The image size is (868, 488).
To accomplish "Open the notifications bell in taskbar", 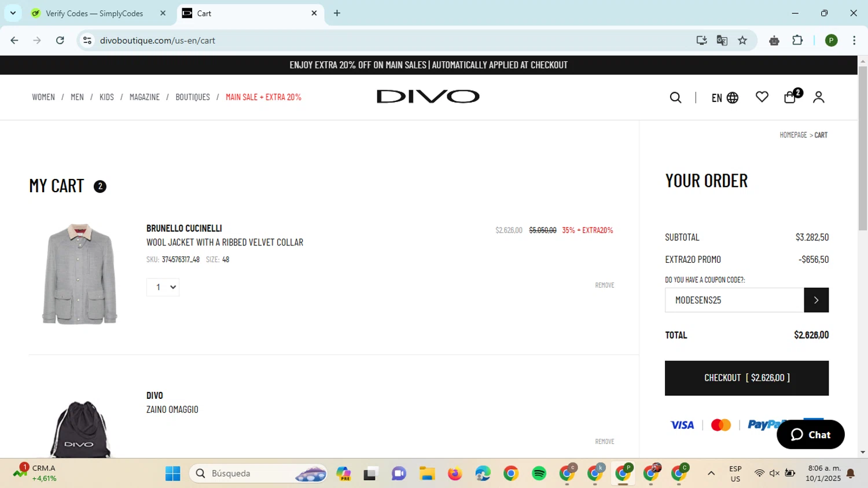I will click(x=851, y=474).
